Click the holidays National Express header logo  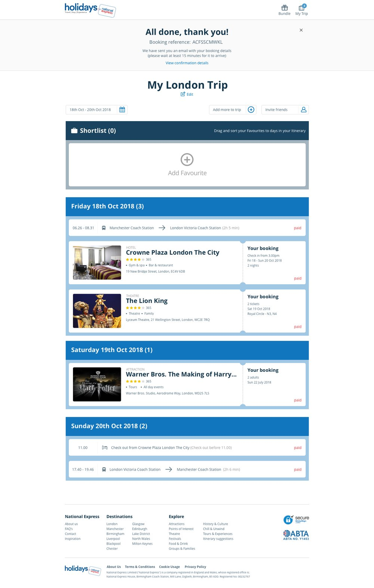tap(90, 9)
